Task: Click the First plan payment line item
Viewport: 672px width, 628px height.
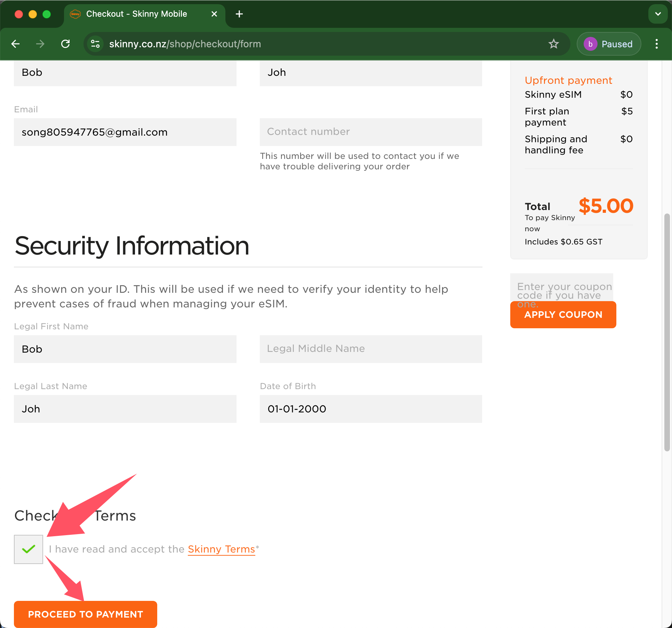Action: (578, 117)
